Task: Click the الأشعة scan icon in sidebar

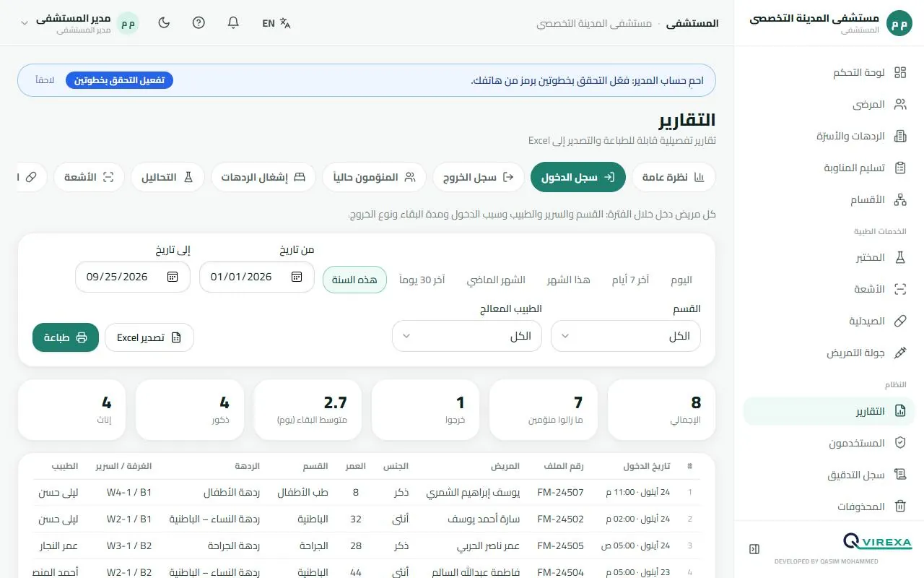Action: click(x=900, y=289)
